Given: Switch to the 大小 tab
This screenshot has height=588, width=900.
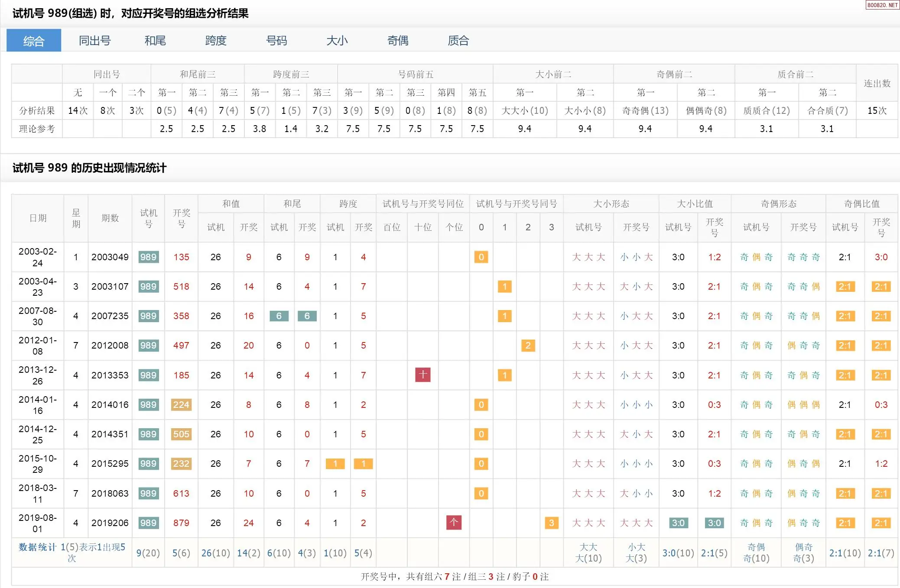Looking at the screenshot, I should [337, 41].
